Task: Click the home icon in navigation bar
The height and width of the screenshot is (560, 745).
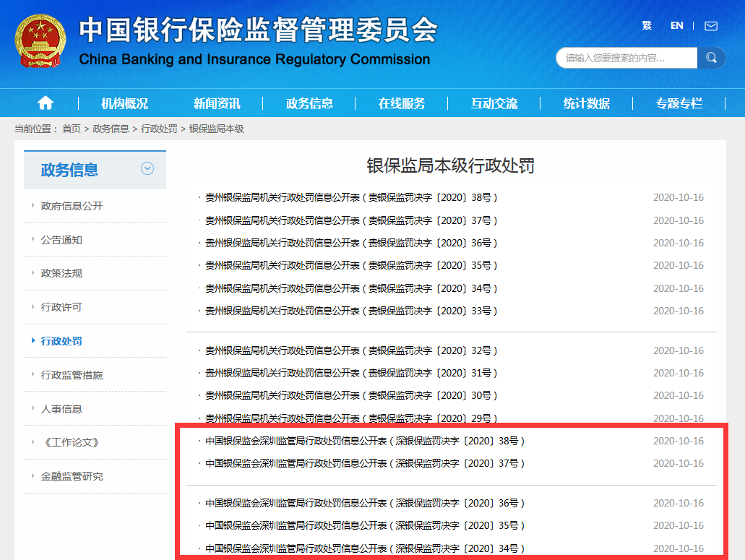Action: pos(46,103)
